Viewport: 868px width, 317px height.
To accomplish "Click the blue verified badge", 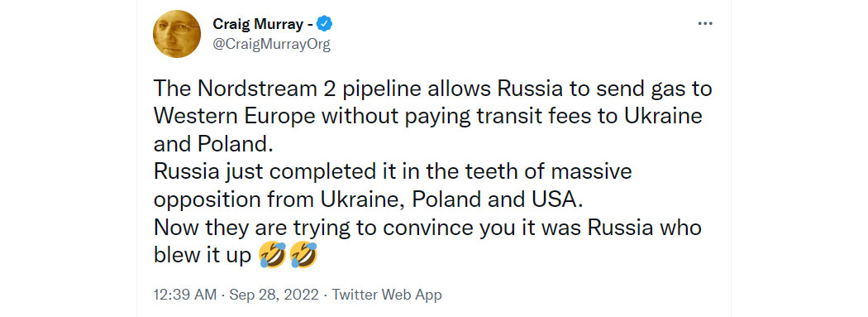I will 326,24.
